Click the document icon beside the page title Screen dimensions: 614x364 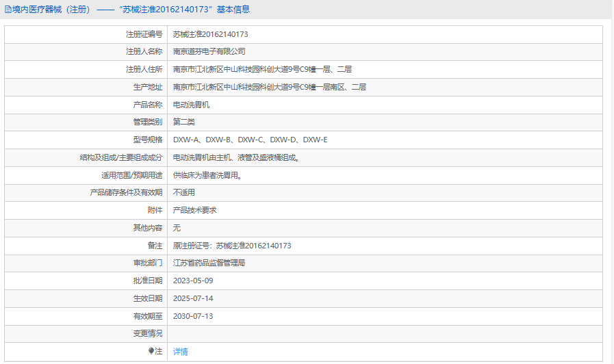point(8,10)
